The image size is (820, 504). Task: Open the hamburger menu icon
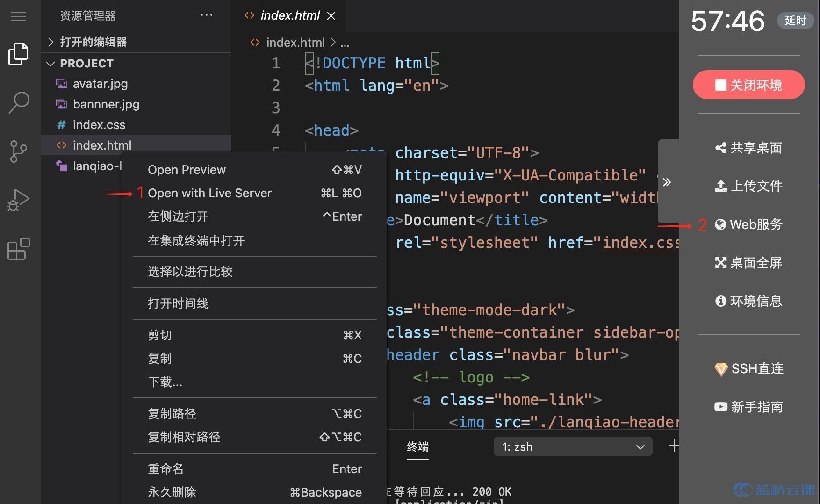point(19,16)
